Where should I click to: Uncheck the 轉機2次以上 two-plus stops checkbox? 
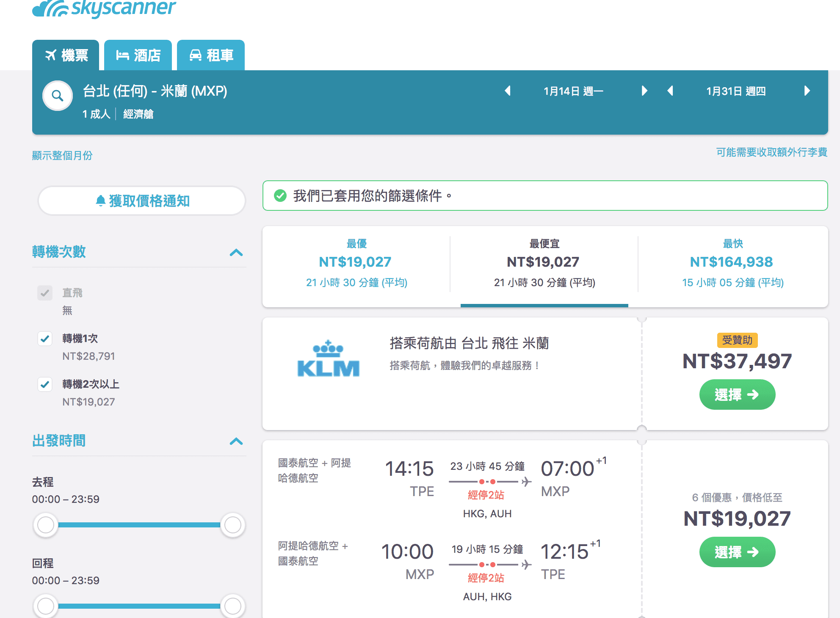[x=45, y=384]
